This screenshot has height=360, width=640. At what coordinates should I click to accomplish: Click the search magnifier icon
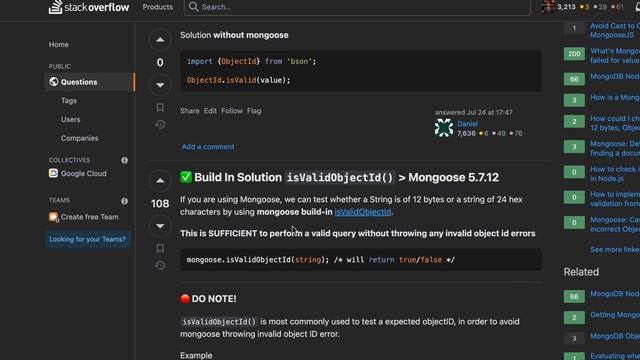point(193,7)
